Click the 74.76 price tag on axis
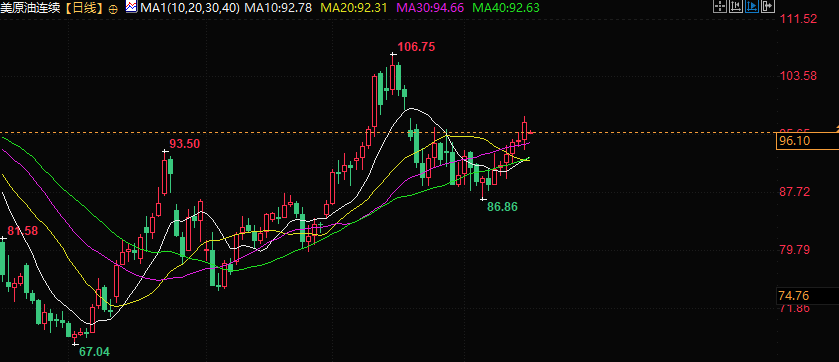The image size is (839, 362). pyautogui.click(x=795, y=296)
